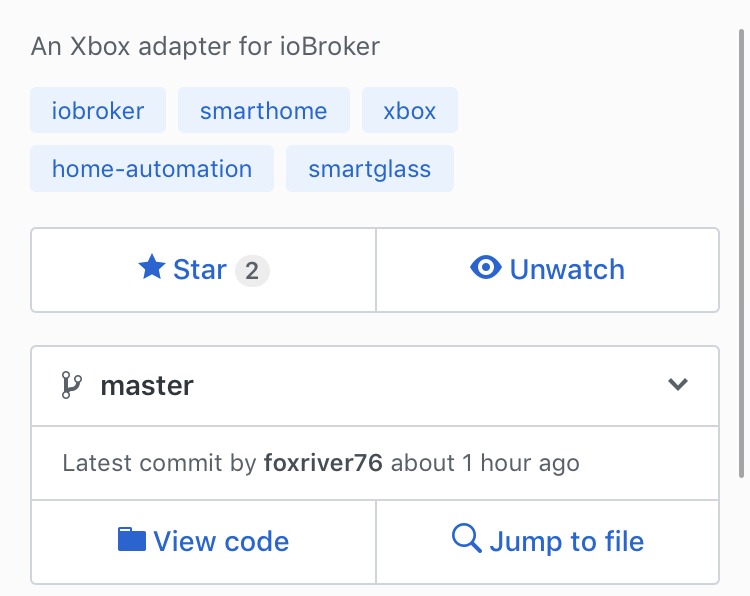The width and height of the screenshot is (750, 596).
Task: Select the smartglass topic tag
Action: (x=370, y=168)
